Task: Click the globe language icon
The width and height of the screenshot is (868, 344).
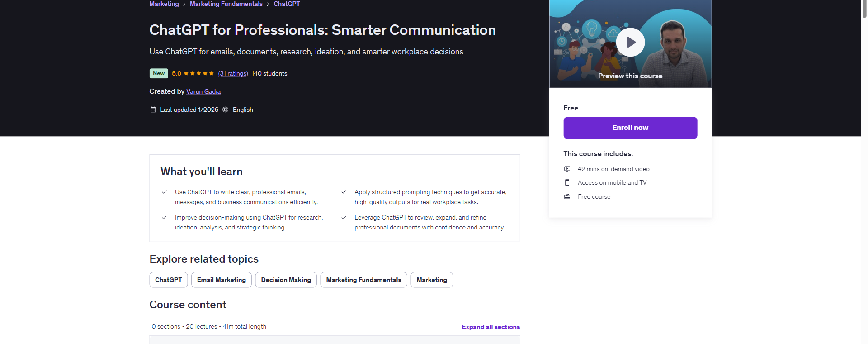Action: (x=226, y=110)
